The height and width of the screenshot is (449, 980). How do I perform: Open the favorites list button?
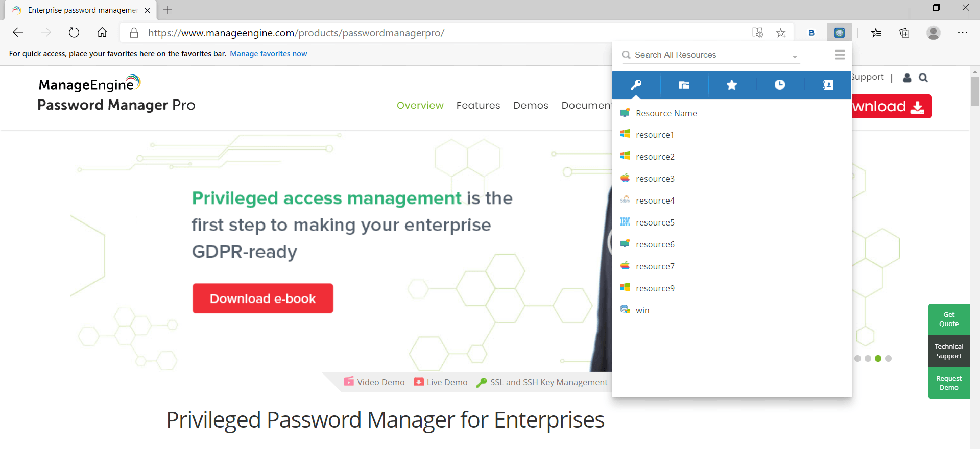coord(876,33)
